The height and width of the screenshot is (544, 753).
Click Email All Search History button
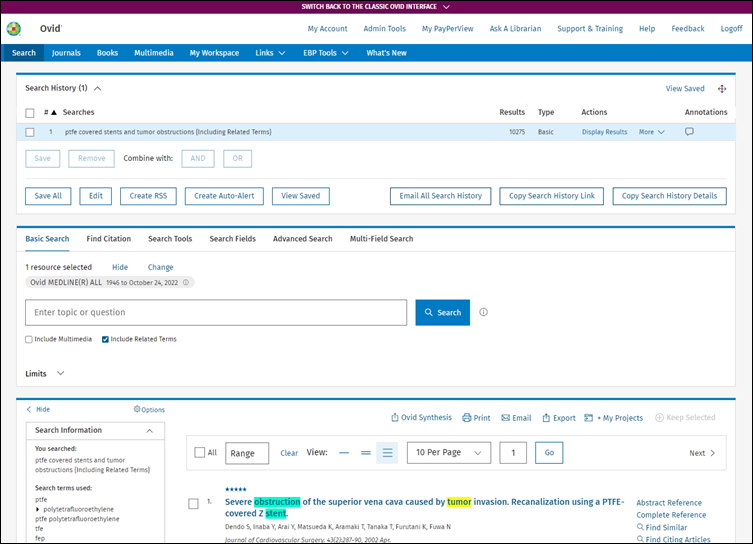tap(440, 196)
